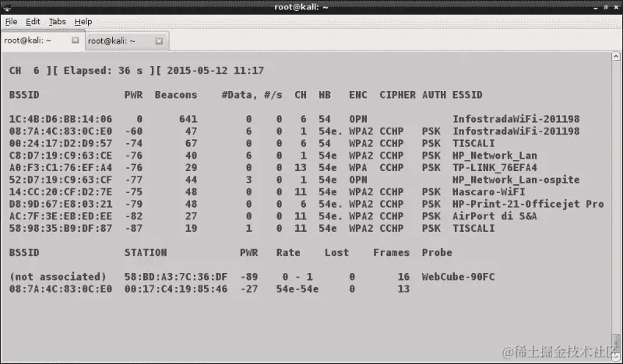Screen dimensions: 623x364
Task: Click ESSID Mascaro-WiFI
Action: (x=489, y=192)
